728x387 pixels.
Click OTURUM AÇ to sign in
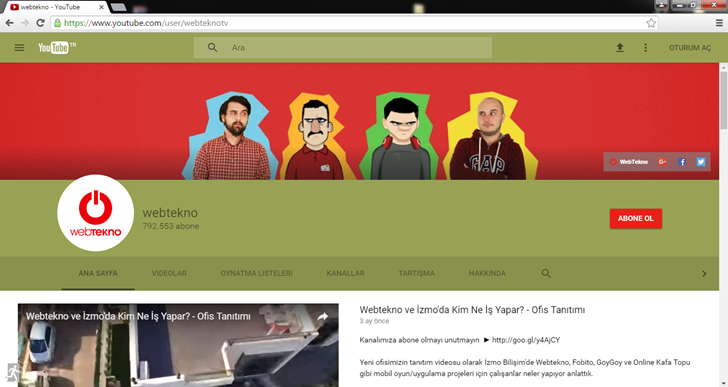pyautogui.click(x=690, y=47)
